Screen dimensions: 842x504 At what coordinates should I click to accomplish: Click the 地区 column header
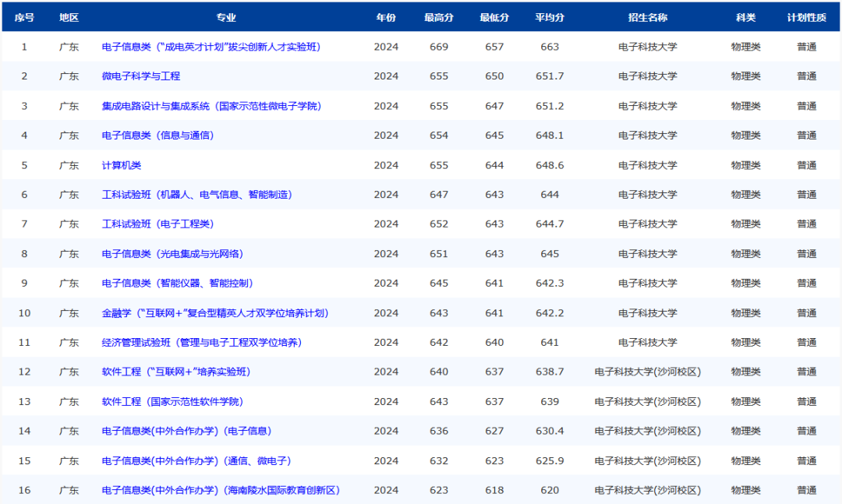point(69,17)
